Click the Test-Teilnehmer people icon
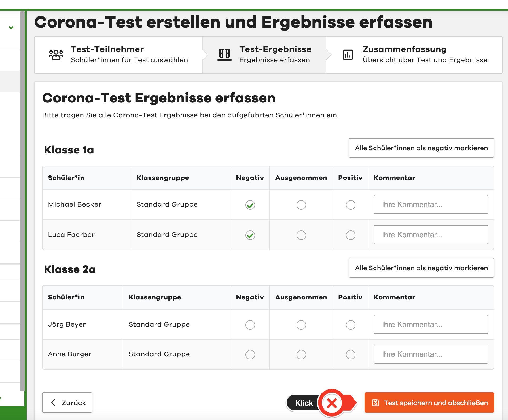 56,54
